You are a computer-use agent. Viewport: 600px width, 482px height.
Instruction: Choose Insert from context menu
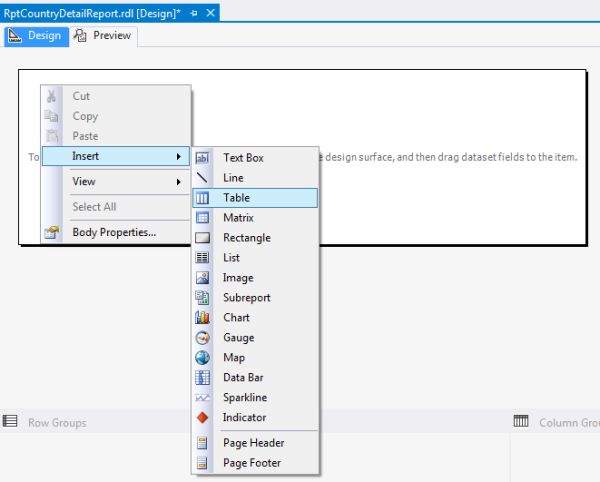click(x=116, y=156)
